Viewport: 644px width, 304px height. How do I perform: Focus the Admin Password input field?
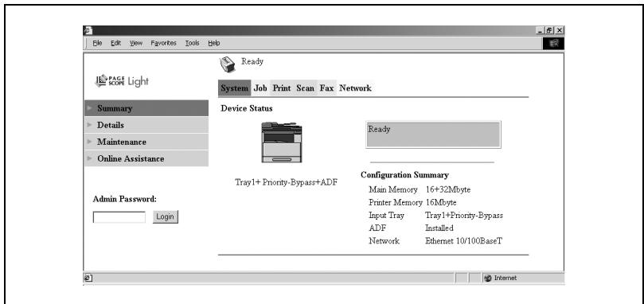pos(119,217)
